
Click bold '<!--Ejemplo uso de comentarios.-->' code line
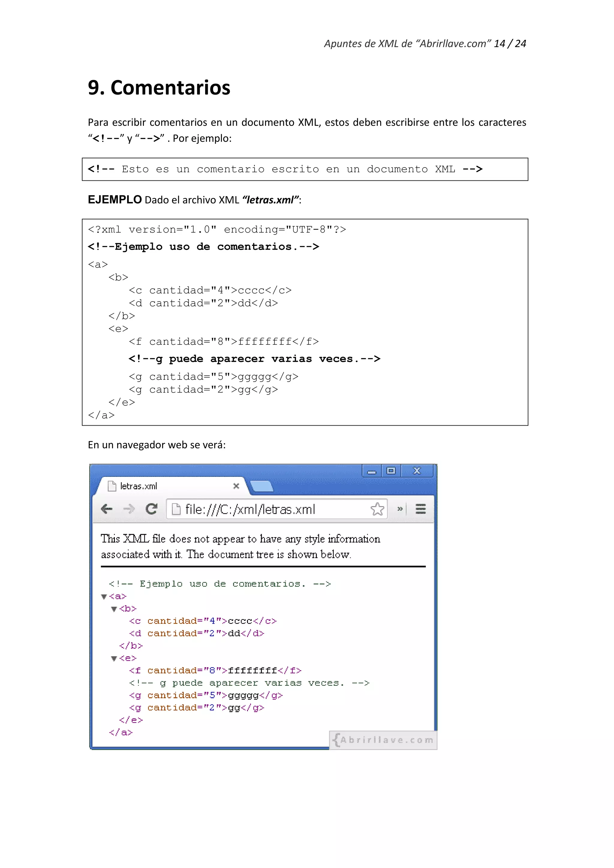pyautogui.click(x=203, y=247)
